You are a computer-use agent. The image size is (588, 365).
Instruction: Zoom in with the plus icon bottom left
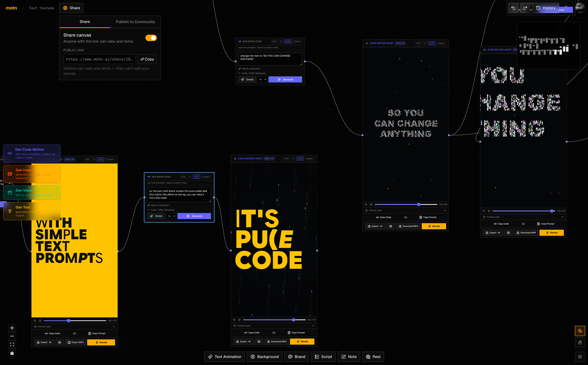(x=12, y=328)
